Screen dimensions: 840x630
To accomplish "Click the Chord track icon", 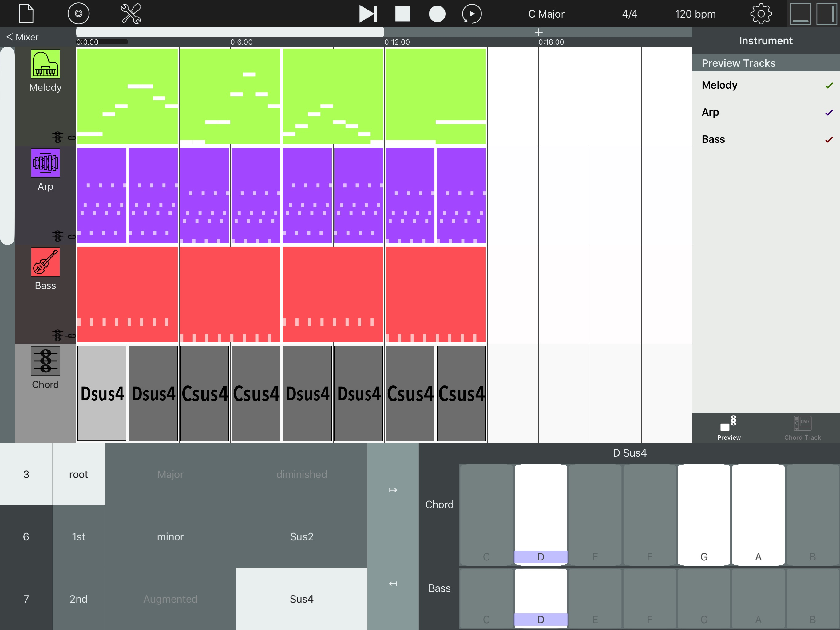I will pyautogui.click(x=45, y=361).
